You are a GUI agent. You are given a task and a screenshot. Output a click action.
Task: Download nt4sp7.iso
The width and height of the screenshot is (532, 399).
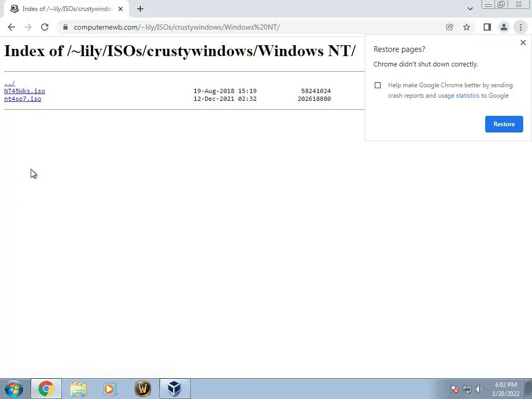pos(23,99)
